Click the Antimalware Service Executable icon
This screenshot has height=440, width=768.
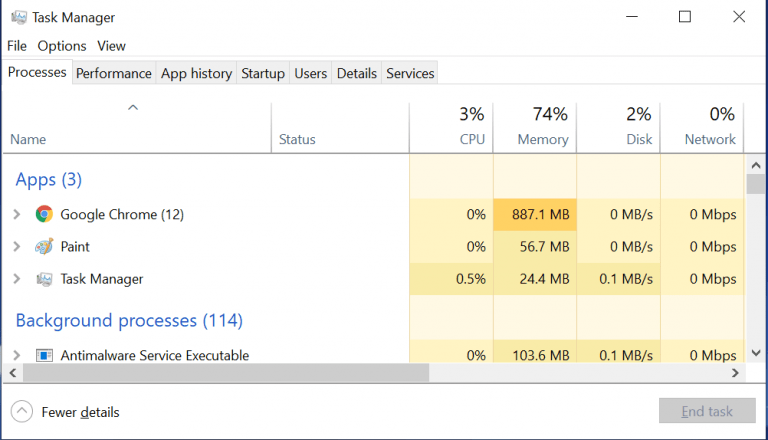coord(44,355)
